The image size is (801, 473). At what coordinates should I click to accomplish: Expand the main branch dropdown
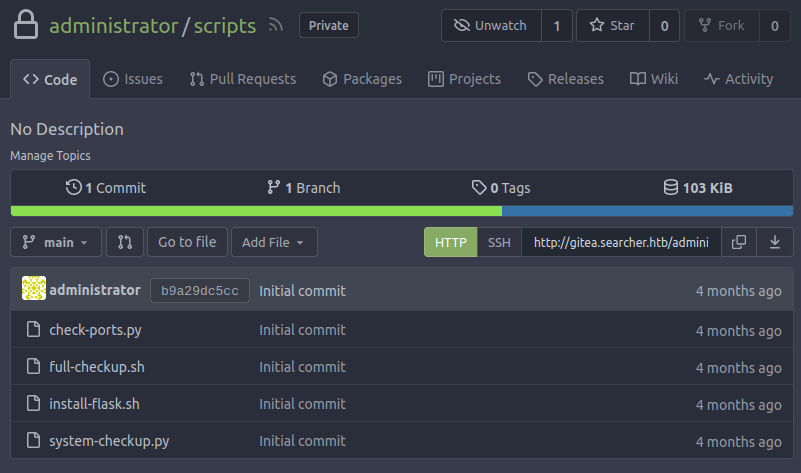(x=56, y=242)
